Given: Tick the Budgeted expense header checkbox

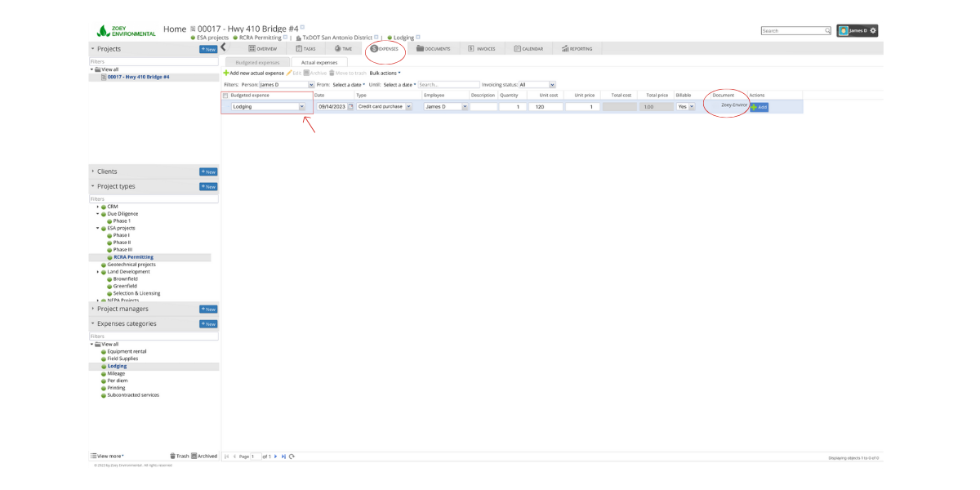Looking at the screenshot, I should (x=226, y=96).
